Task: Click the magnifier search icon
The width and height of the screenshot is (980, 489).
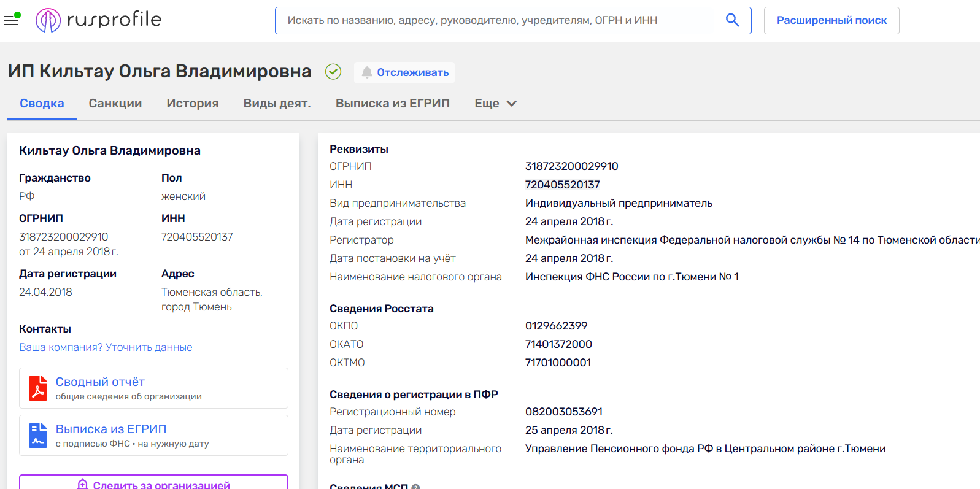Action: pyautogui.click(x=732, y=20)
